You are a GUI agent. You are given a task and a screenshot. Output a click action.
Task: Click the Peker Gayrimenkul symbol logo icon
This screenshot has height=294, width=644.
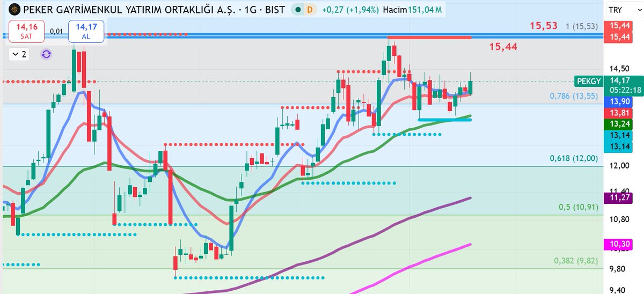[14, 10]
